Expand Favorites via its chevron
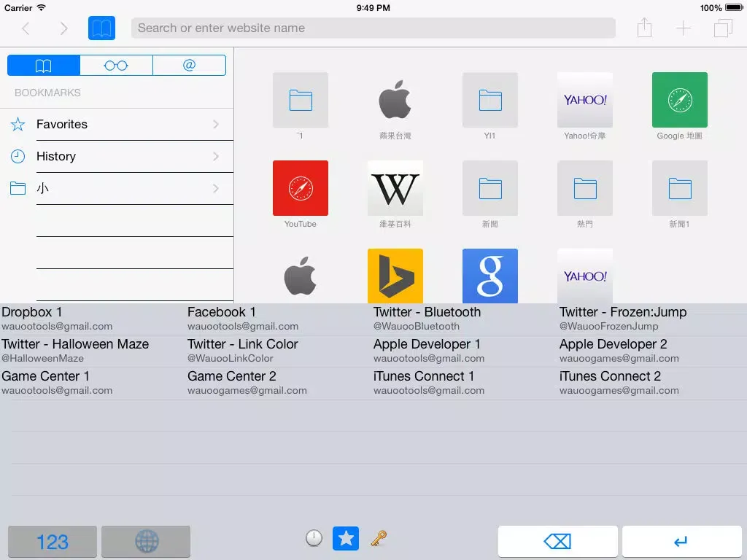747x560 pixels. 216,124
